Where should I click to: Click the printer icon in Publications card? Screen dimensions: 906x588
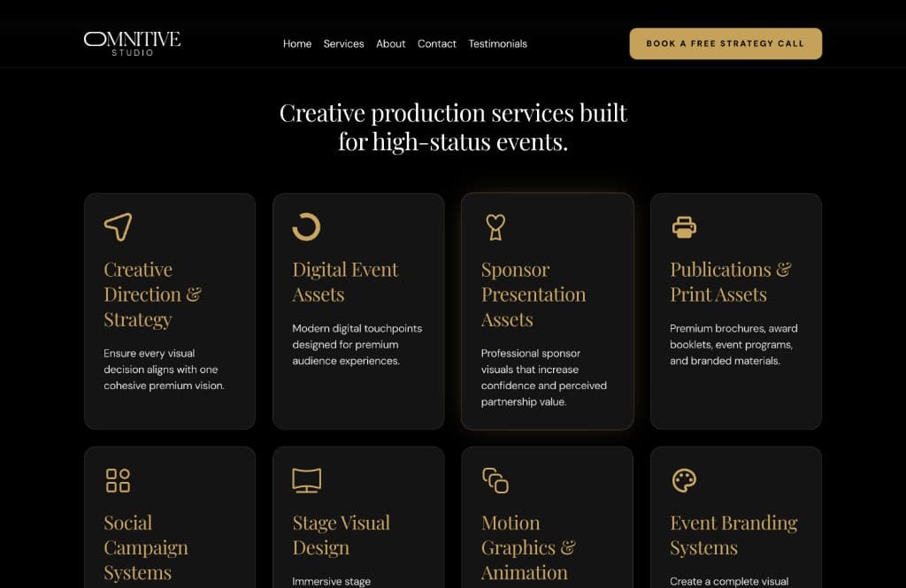[684, 227]
